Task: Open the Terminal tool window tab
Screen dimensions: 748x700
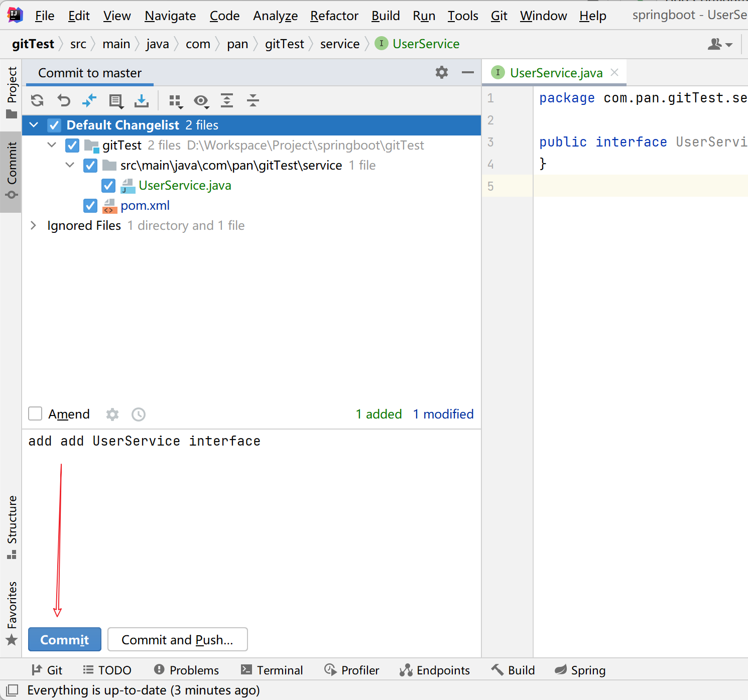Action: [x=272, y=670]
